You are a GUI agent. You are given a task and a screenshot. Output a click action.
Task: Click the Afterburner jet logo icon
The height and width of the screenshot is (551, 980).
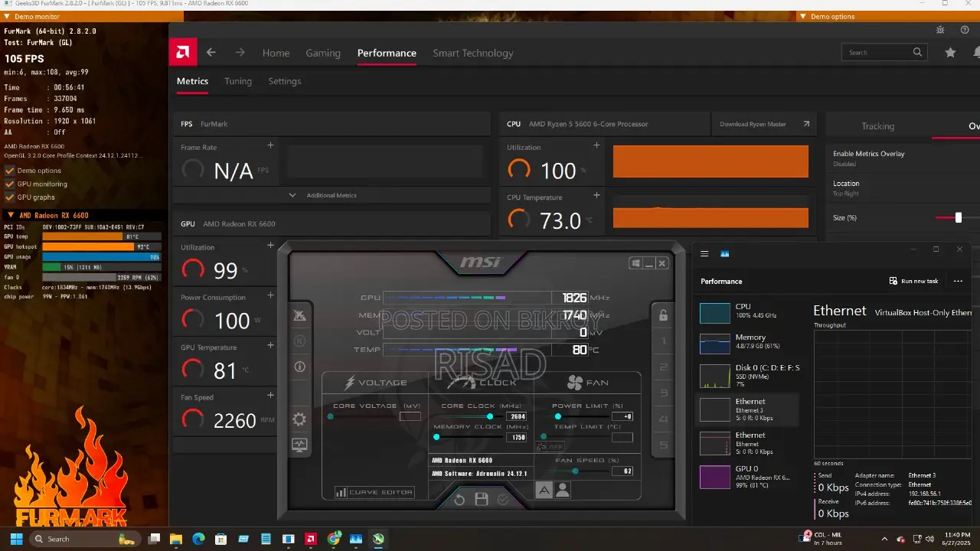pos(299,315)
